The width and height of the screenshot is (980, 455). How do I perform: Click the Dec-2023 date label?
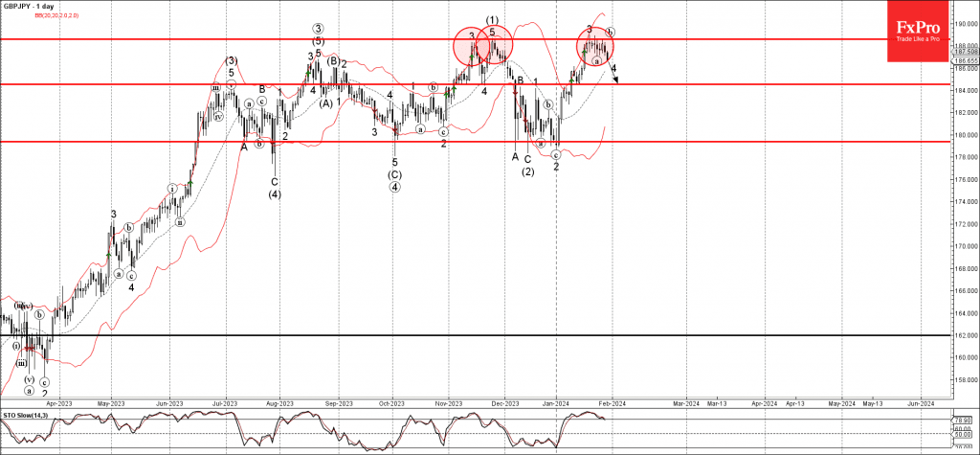504,404
